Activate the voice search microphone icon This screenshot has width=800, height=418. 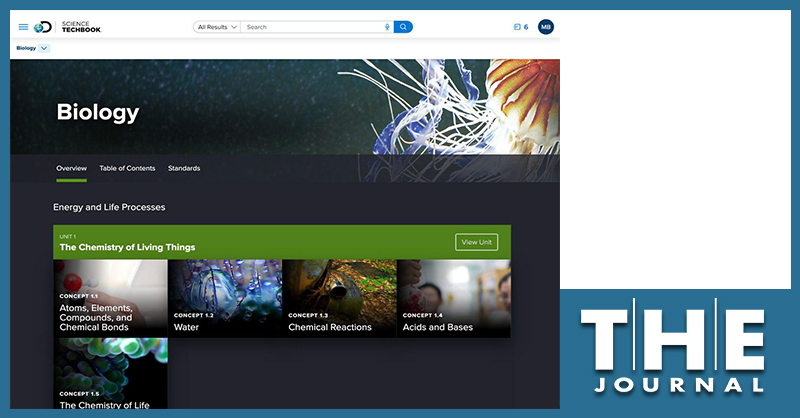click(387, 27)
